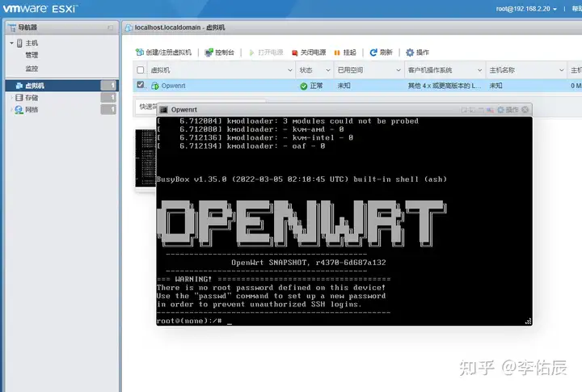Click the 导航器 panel header icon
The width and height of the screenshot is (582, 392).
tap(12, 27)
